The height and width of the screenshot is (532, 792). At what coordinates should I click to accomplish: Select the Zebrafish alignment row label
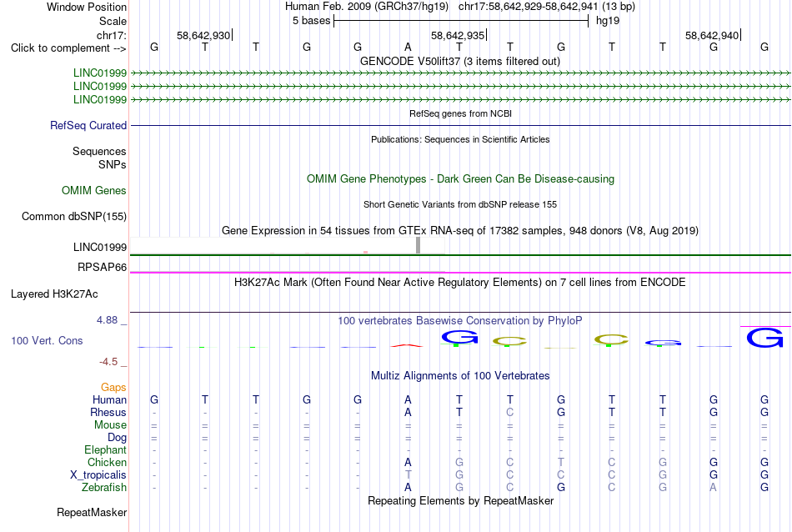click(104, 488)
